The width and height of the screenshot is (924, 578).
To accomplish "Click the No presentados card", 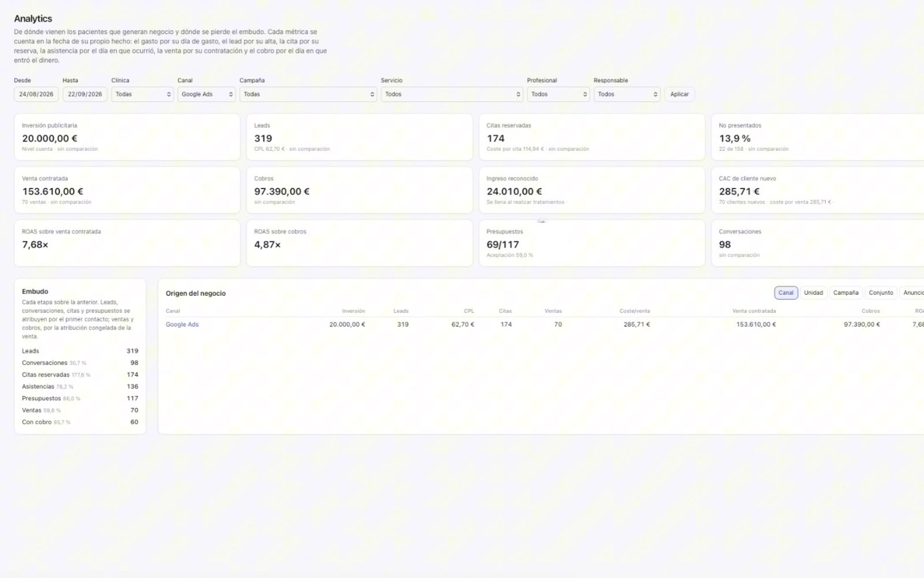I will (818, 137).
